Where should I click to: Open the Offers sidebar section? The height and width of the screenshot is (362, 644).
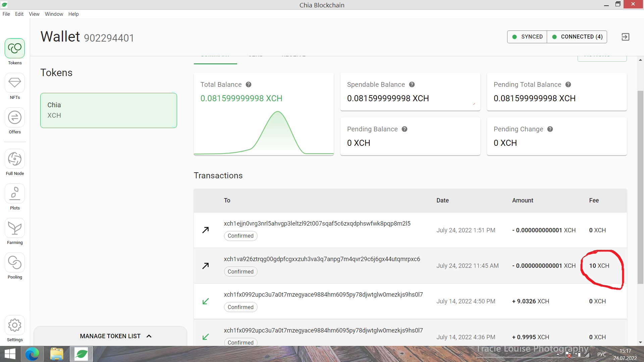point(15,121)
